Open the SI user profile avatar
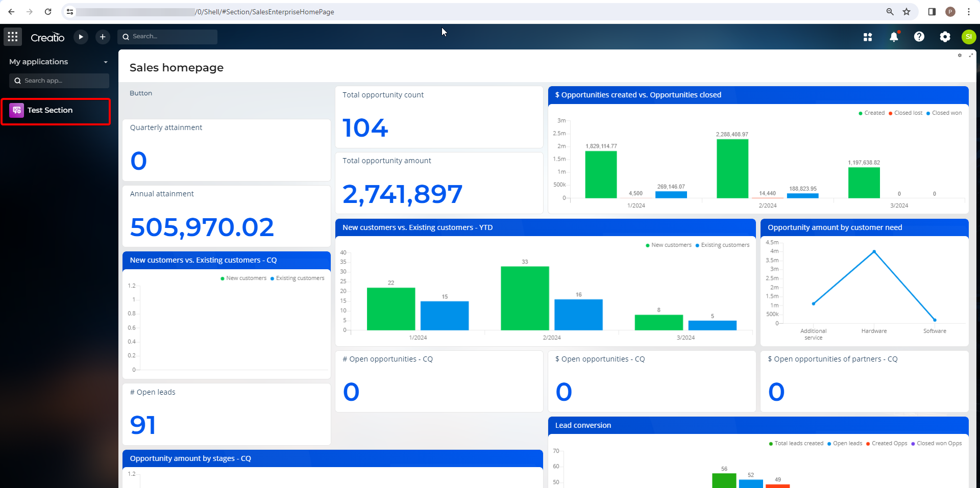 [969, 37]
